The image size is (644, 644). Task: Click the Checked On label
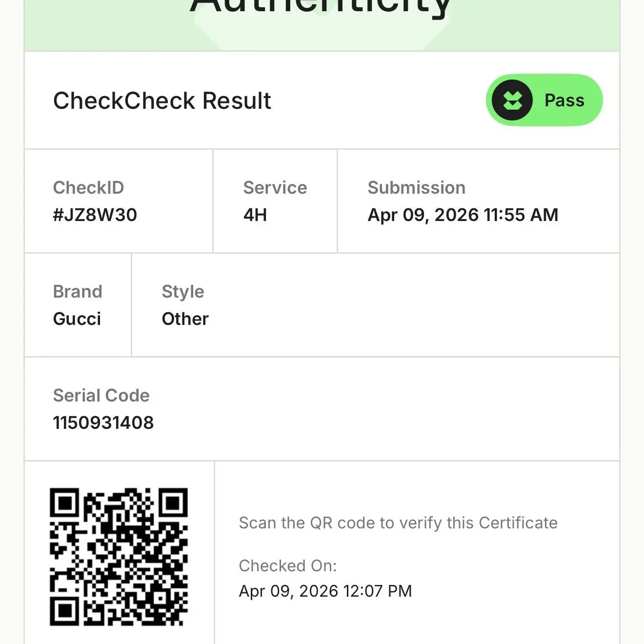(x=287, y=566)
